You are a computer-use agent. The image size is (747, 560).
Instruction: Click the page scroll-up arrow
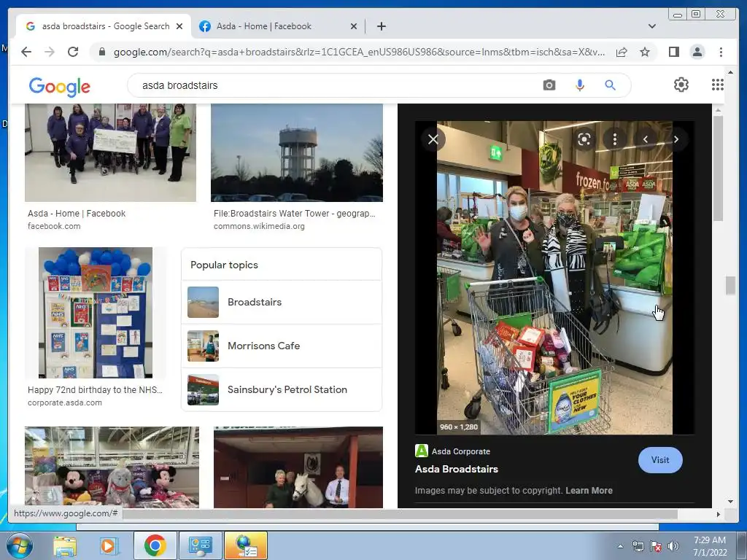click(x=730, y=72)
